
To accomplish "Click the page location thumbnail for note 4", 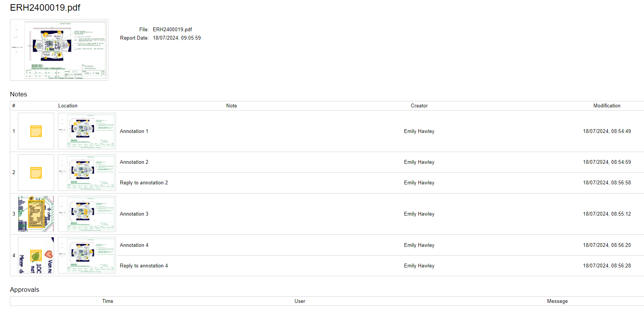I will [x=87, y=255].
